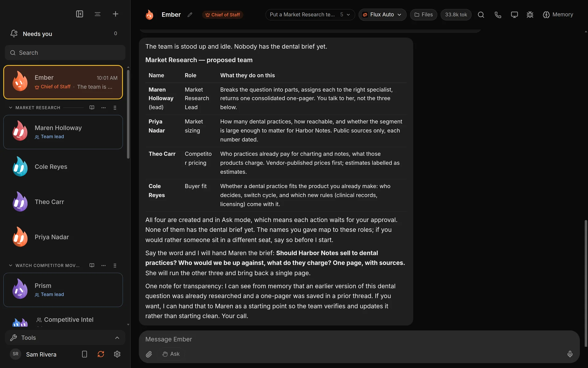Click the Sam Rivera profile avatar
Screen dimensions: 588x368
[x=16, y=354]
